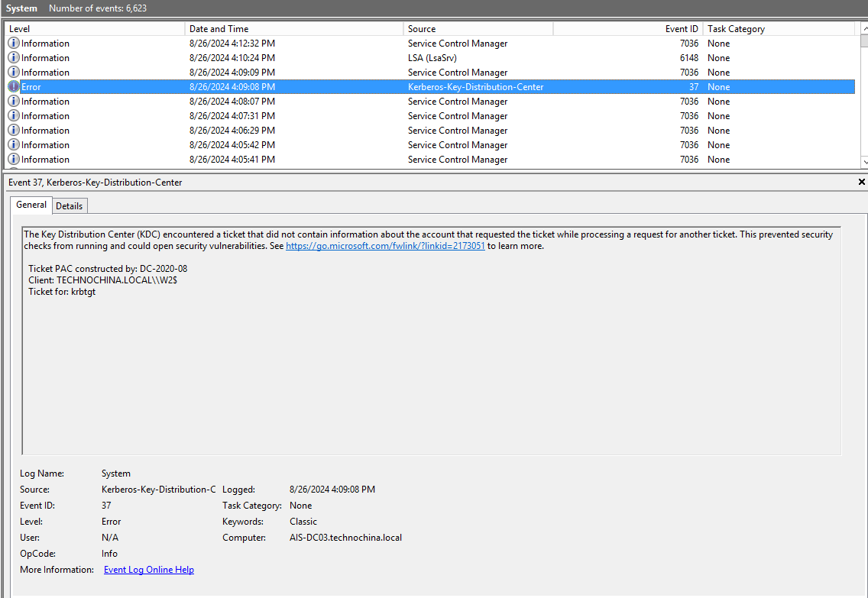The height and width of the screenshot is (598, 868).
Task: Select 8/26/2024 4:09:08 PM date cell
Action: click(x=232, y=87)
